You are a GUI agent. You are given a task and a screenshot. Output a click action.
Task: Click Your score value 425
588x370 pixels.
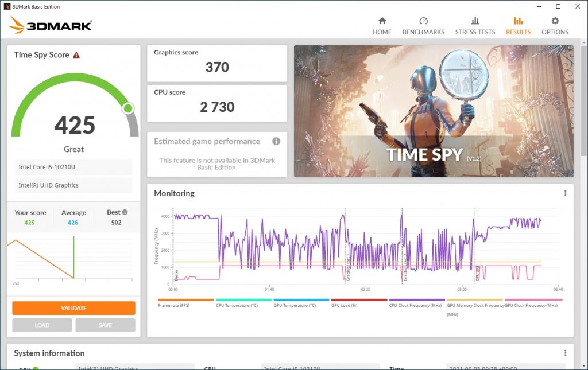29,223
